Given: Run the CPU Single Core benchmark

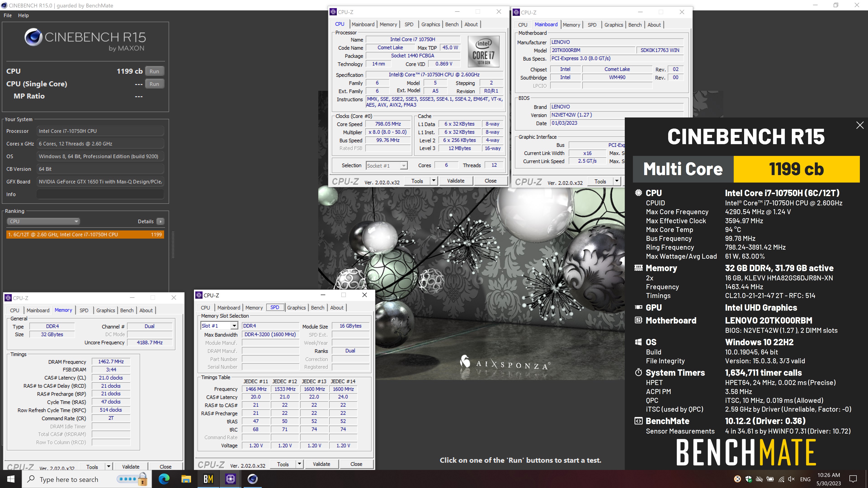Looking at the screenshot, I should (154, 84).
